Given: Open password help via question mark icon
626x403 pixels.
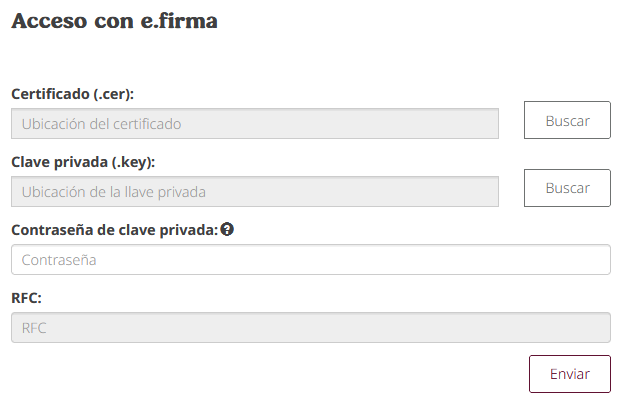Looking at the screenshot, I should coord(227,229).
